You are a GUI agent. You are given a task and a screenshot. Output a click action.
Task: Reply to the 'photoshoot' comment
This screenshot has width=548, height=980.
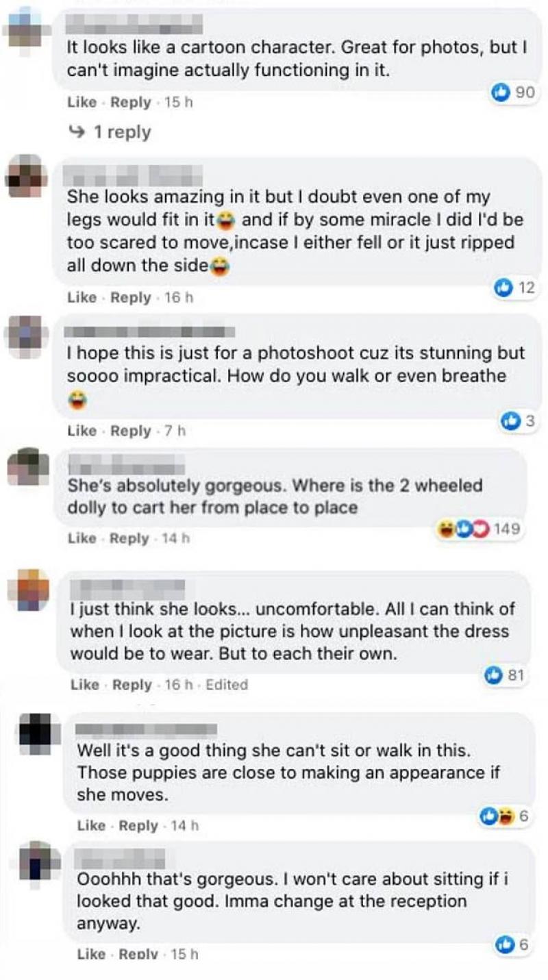pyautogui.click(x=130, y=431)
